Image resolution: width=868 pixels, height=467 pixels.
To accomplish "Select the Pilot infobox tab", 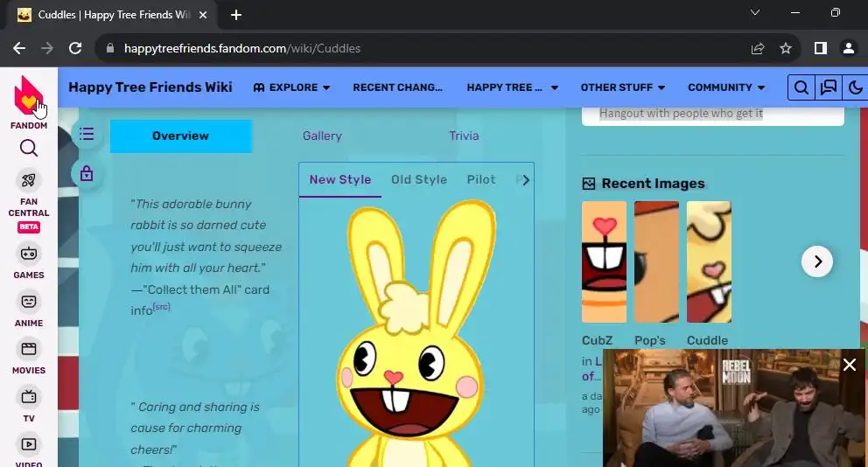I will [x=481, y=180].
